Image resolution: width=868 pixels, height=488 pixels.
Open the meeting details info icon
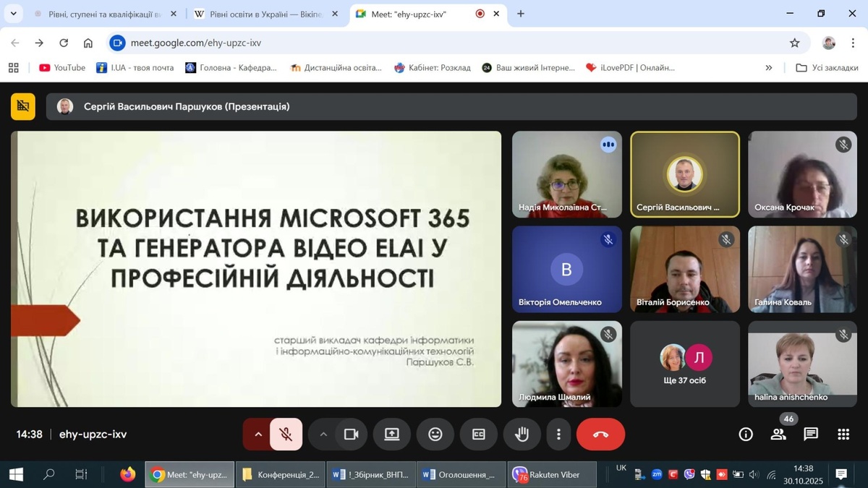pos(746,435)
